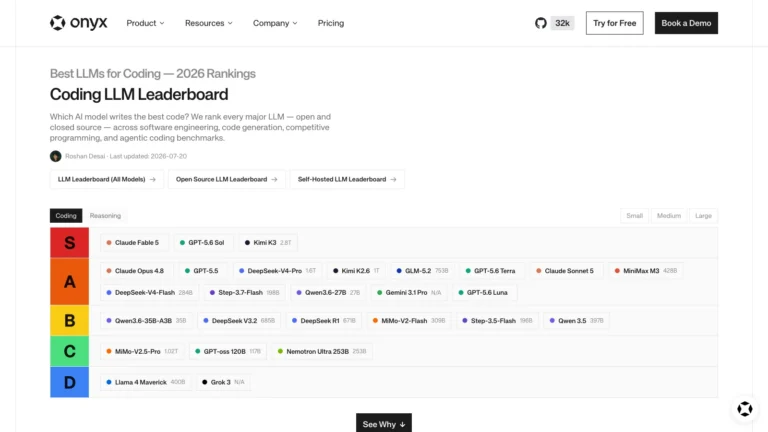Select the Grok 3 chip
The height and width of the screenshot is (432, 768).
pyautogui.click(x=223, y=382)
